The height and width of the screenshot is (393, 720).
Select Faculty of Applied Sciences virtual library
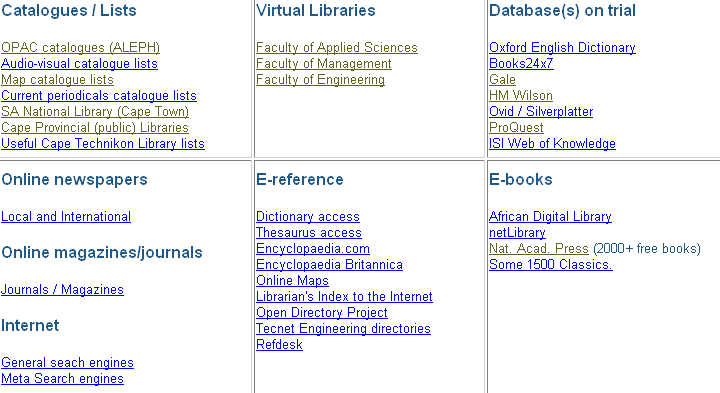(x=337, y=48)
